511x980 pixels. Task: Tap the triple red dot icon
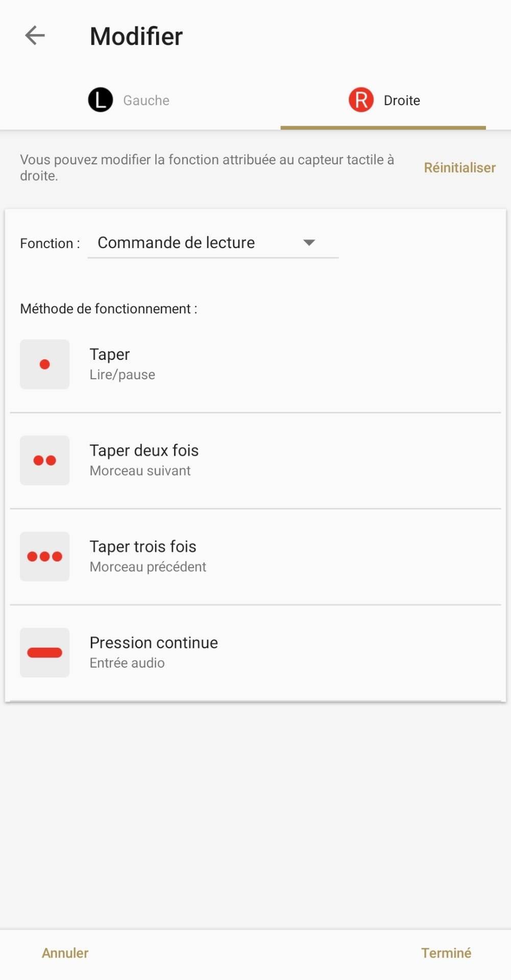45,556
